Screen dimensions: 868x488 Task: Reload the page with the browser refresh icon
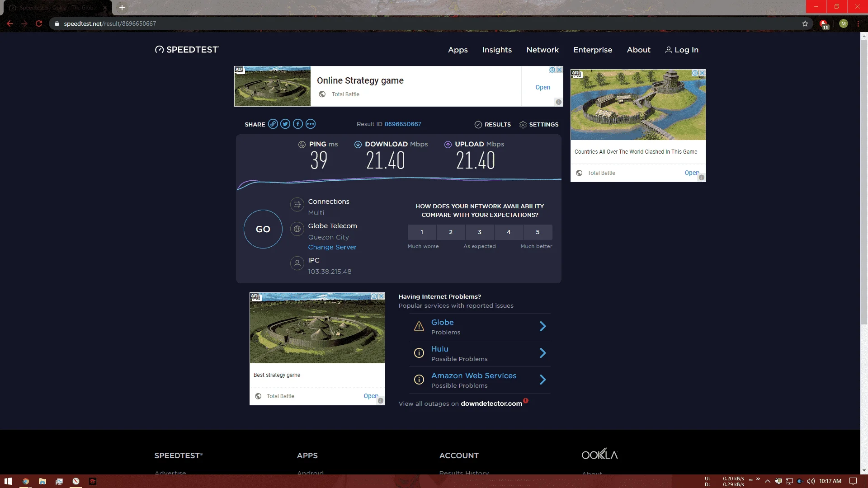tap(39, 23)
